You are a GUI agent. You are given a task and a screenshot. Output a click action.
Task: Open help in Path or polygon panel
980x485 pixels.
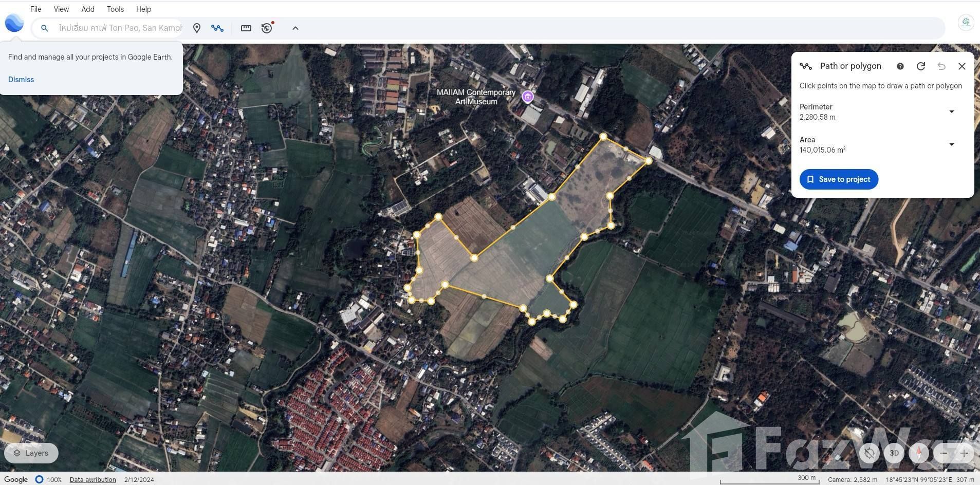(x=900, y=66)
